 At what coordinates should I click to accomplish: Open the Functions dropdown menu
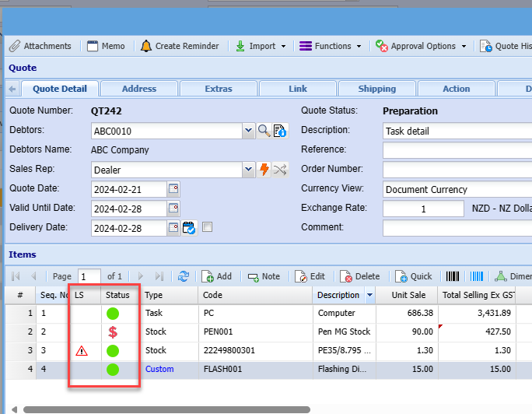[331, 46]
